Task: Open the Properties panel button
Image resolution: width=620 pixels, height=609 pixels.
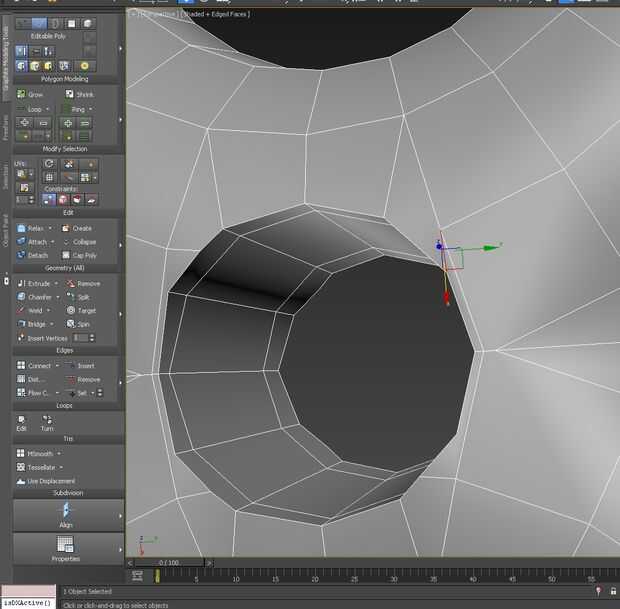Action: [x=66, y=548]
